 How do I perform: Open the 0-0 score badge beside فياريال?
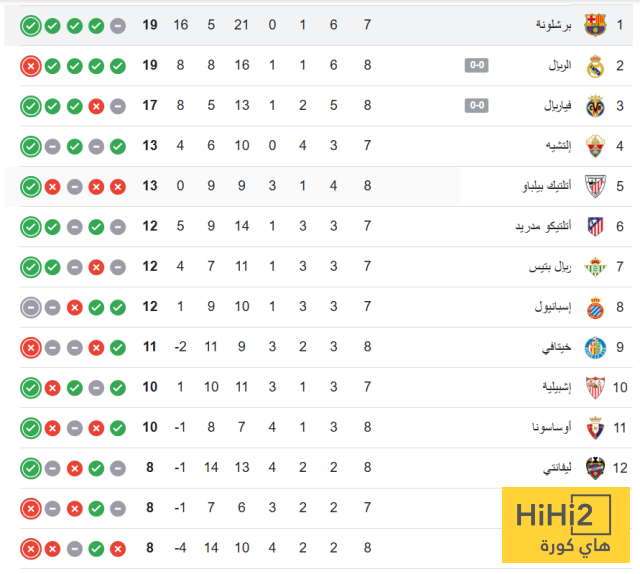point(477,106)
